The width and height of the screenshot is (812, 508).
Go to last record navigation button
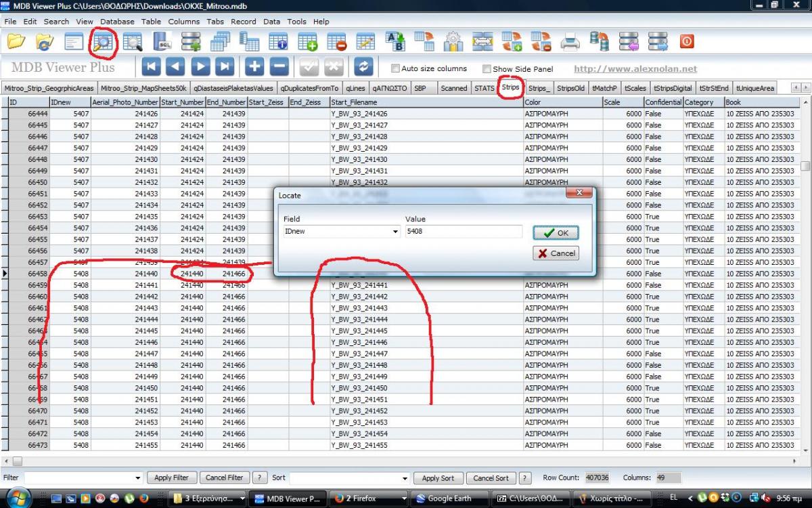tap(225, 66)
